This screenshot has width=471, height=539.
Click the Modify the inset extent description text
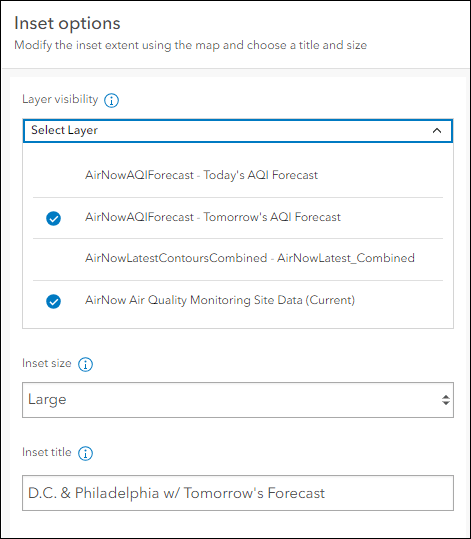(x=190, y=45)
